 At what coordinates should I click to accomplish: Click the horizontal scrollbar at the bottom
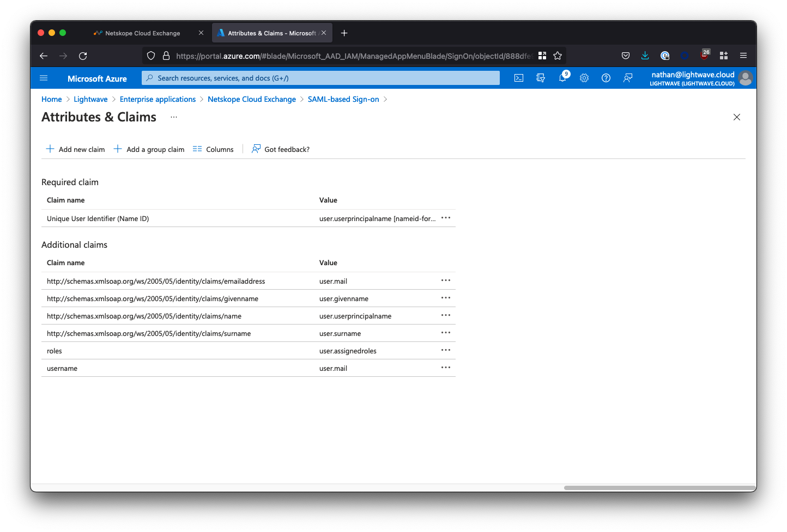point(659,488)
